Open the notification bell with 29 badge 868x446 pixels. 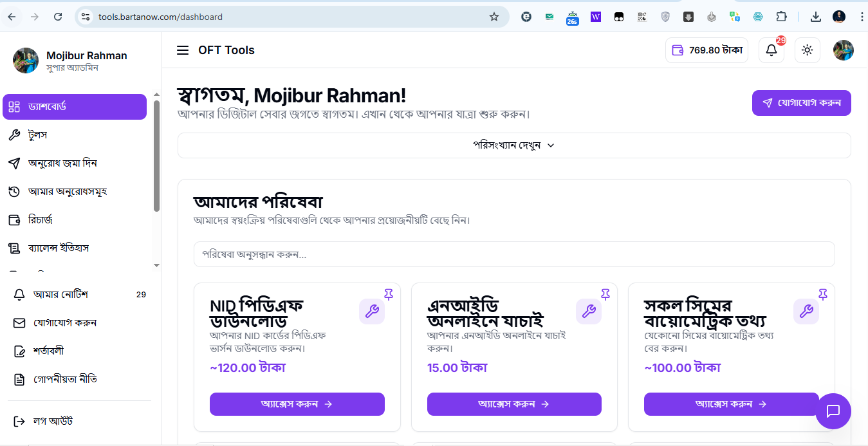coord(771,50)
